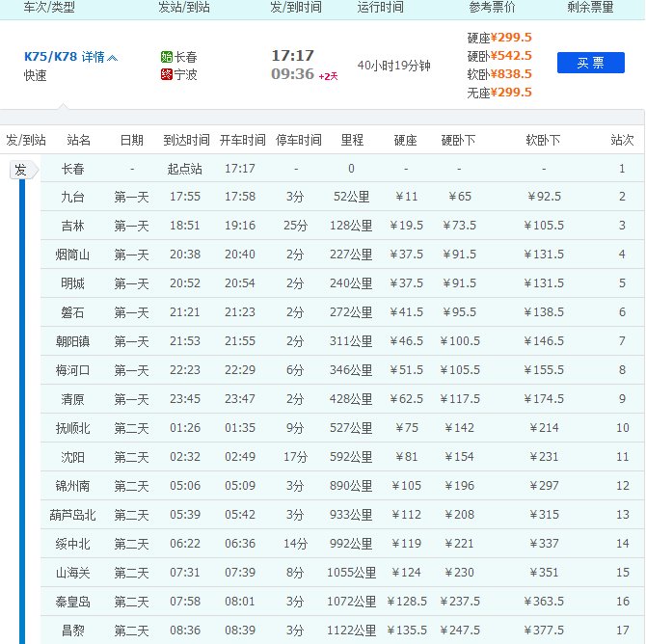This screenshot has height=644, width=646.
Task: Click the 起点站 cell in 长春 row
Action: 184,169
